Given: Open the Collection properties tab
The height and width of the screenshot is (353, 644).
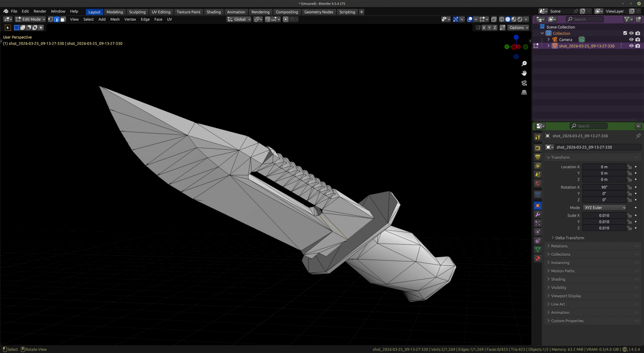Looking at the screenshot, I should click(537, 194).
